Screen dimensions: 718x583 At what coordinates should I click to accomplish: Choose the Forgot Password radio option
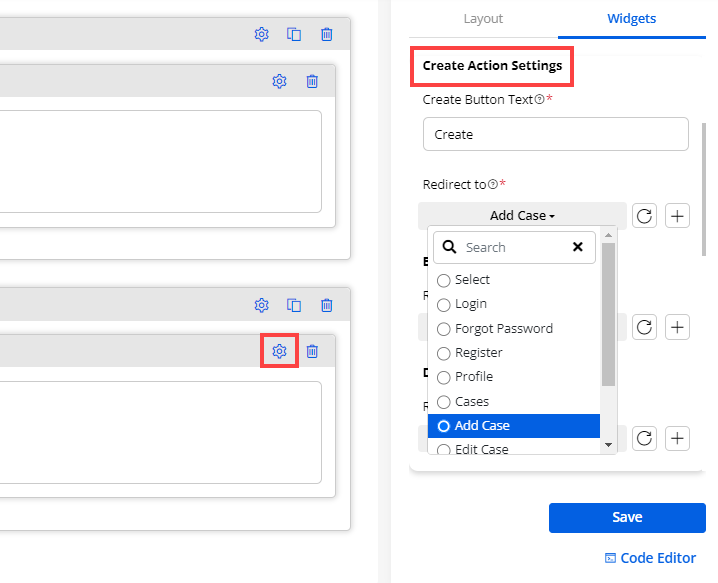pos(444,329)
